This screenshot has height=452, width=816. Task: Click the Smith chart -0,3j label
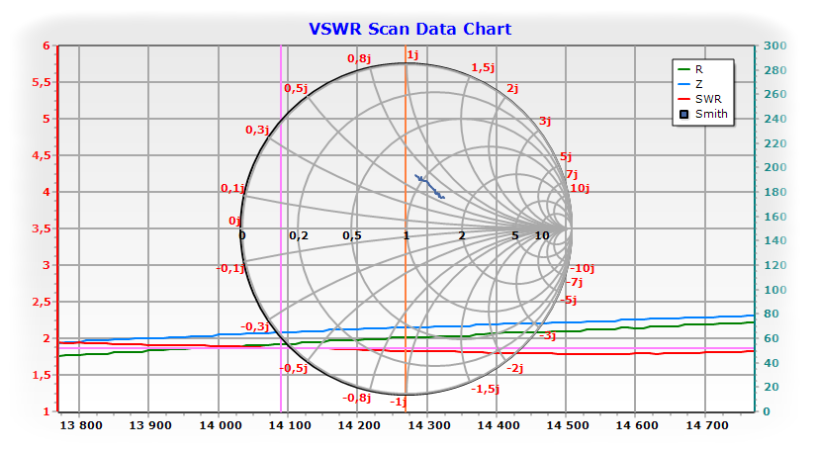click(x=254, y=327)
